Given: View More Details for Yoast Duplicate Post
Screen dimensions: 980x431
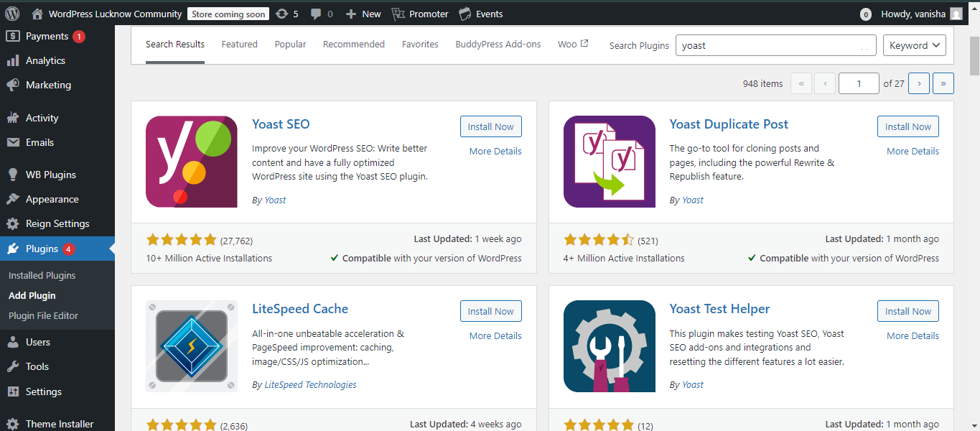Looking at the screenshot, I should pos(913,151).
